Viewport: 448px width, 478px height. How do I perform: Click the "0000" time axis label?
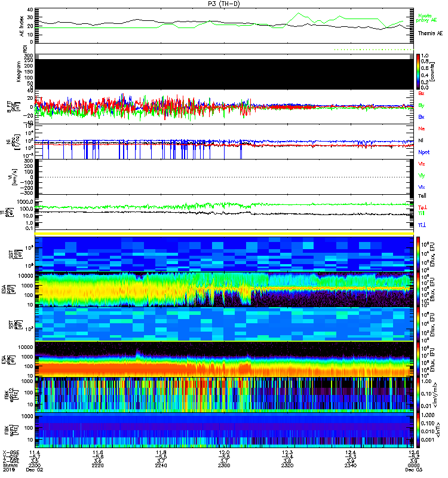point(413,465)
